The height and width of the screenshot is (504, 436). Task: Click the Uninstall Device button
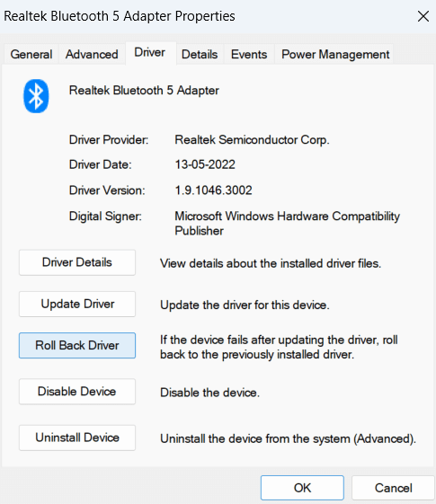(x=77, y=438)
